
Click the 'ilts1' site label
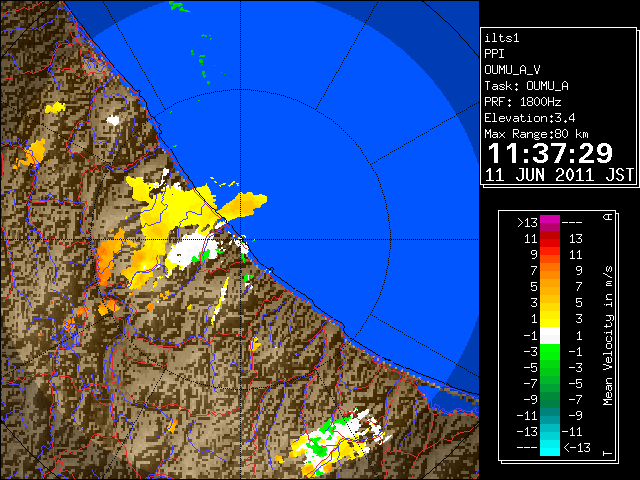[502, 38]
